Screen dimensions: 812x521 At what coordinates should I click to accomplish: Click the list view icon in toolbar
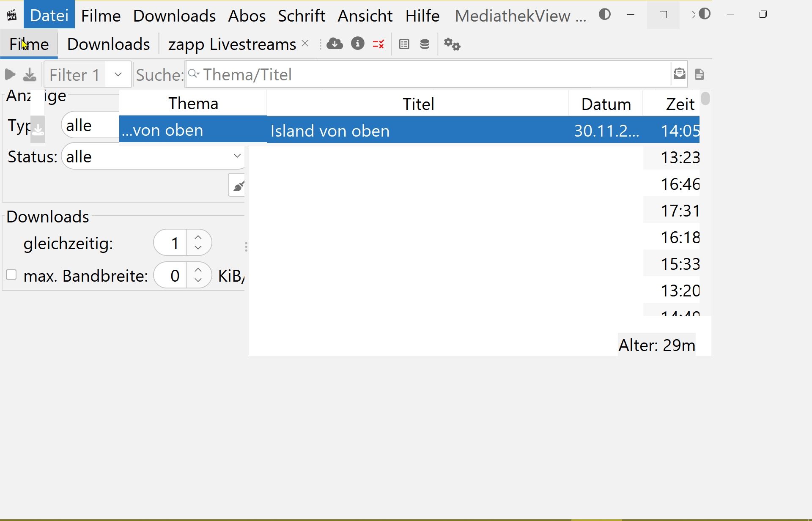click(x=404, y=44)
